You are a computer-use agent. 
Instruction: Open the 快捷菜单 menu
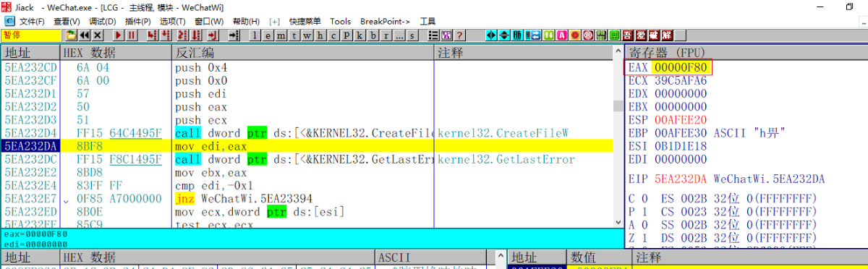click(305, 22)
